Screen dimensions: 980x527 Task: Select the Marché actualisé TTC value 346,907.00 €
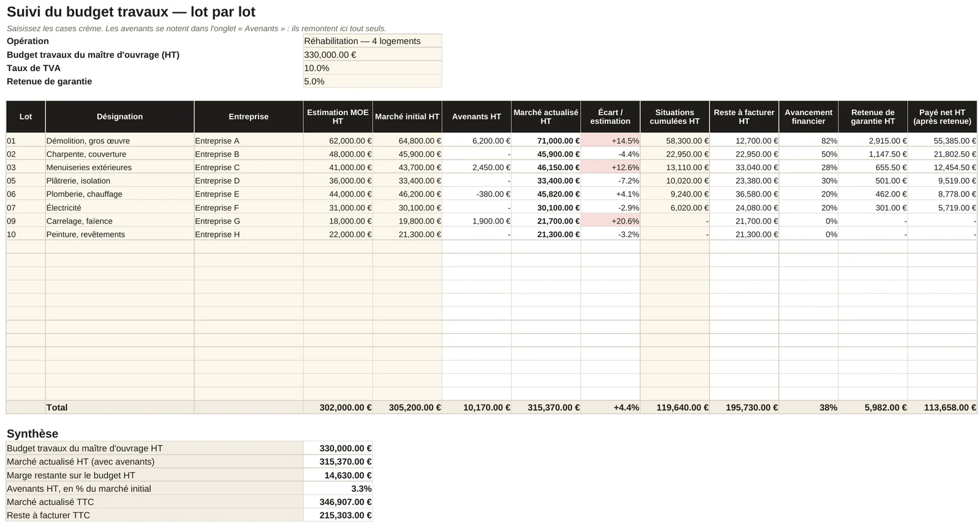click(337, 502)
